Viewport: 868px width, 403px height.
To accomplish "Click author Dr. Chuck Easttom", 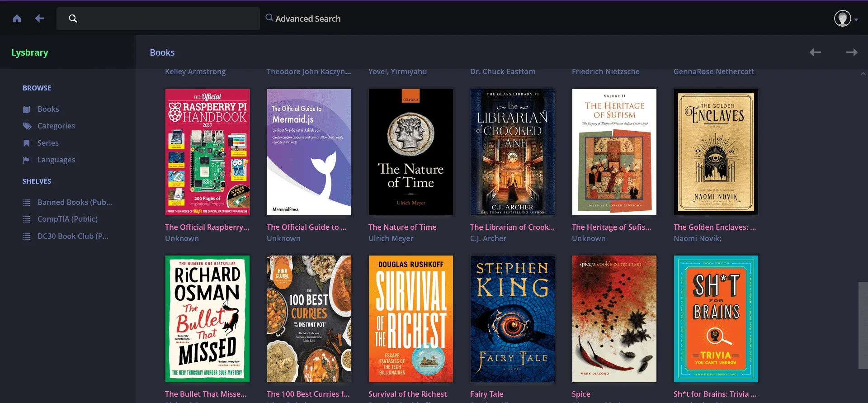I will (x=503, y=72).
